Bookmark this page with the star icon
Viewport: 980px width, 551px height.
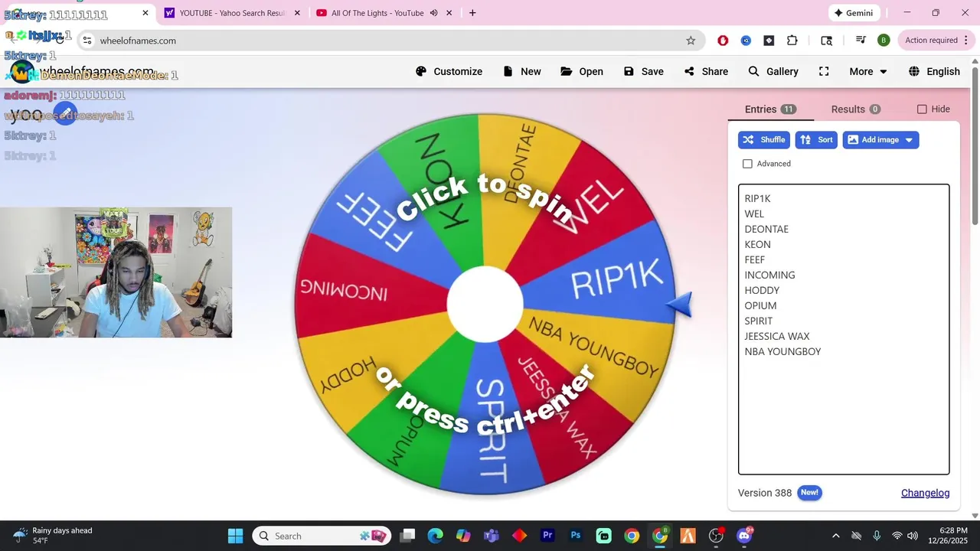pos(691,41)
